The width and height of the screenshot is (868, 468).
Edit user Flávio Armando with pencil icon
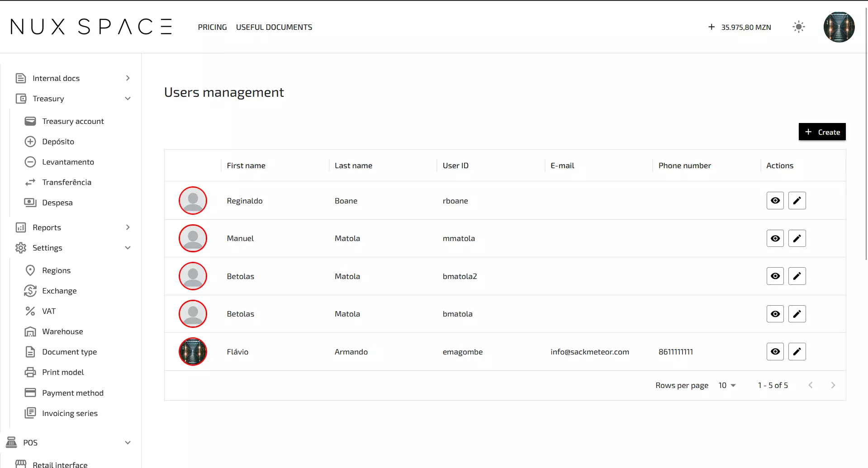[x=797, y=351]
